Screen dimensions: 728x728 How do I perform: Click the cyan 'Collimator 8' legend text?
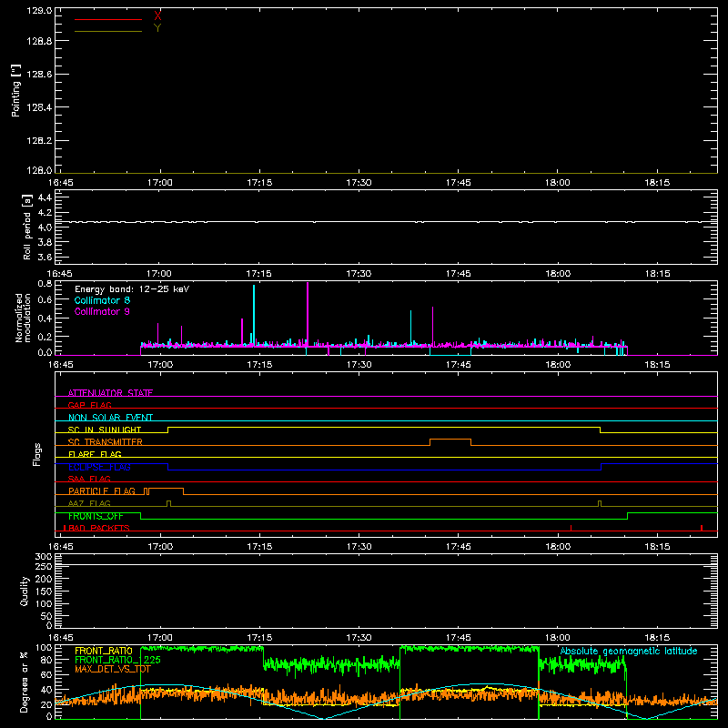(x=102, y=300)
